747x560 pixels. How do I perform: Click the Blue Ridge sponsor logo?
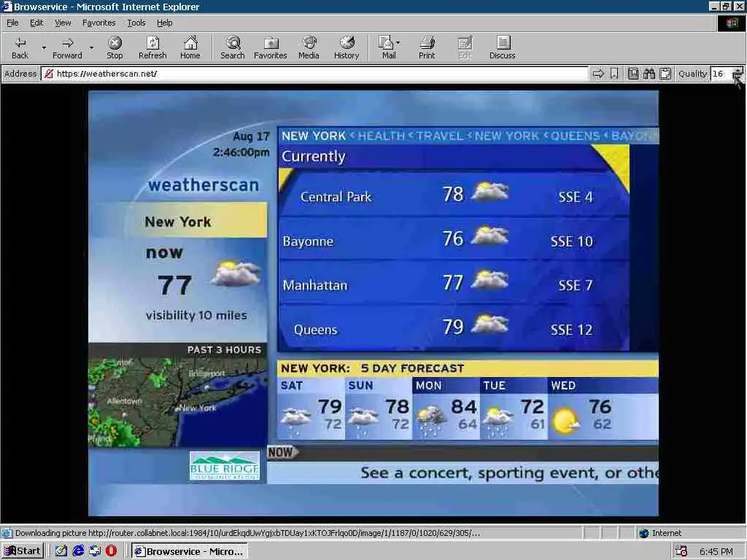[x=225, y=465]
